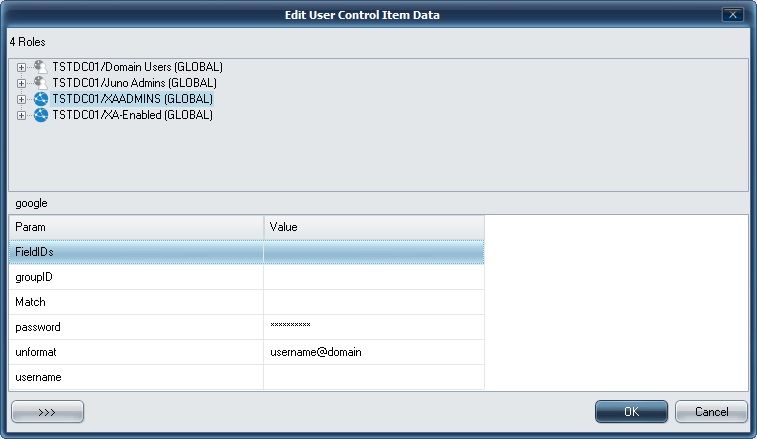Click the XA-Enabled blue globe icon
The height and width of the screenshot is (439, 757).
click(41, 115)
